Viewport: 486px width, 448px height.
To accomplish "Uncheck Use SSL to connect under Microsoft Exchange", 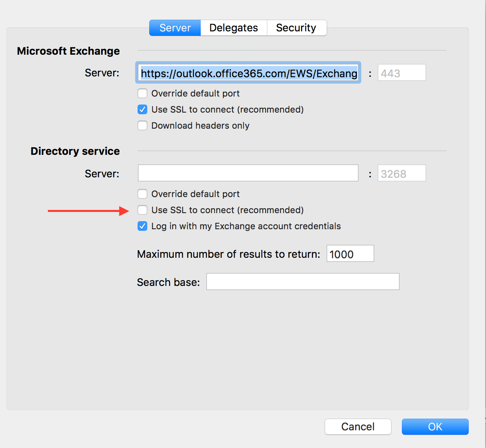I will point(142,109).
